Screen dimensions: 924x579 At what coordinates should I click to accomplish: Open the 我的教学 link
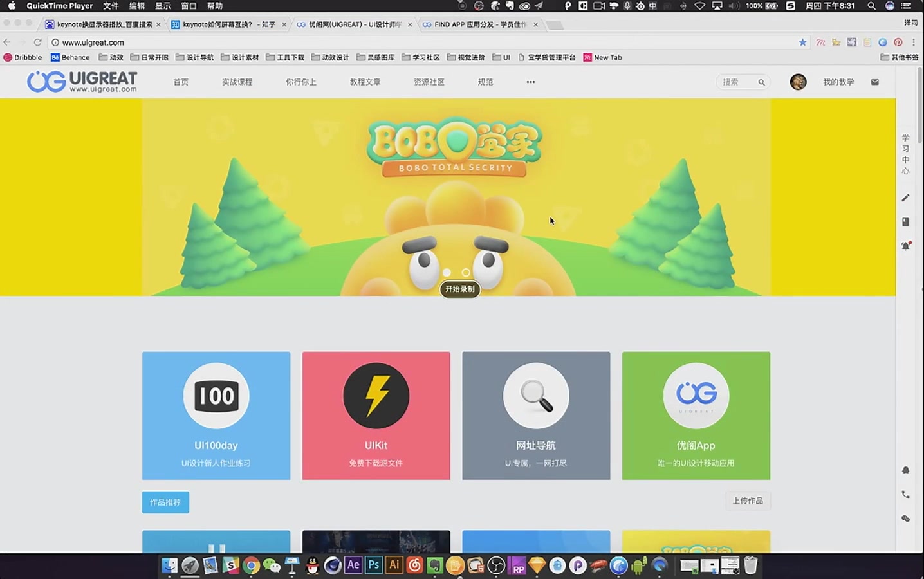[838, 82]
